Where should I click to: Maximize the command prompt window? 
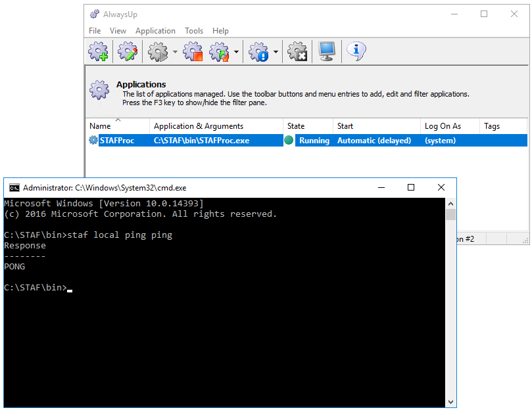click(411, 187)
